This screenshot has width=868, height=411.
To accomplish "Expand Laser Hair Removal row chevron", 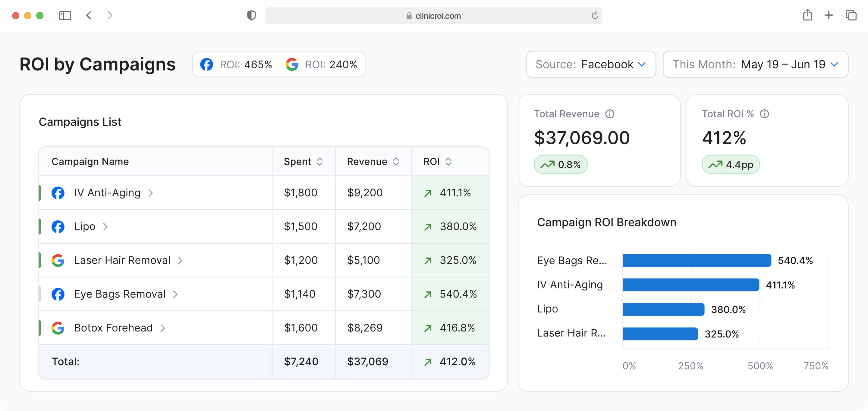I will coord(180,260).
